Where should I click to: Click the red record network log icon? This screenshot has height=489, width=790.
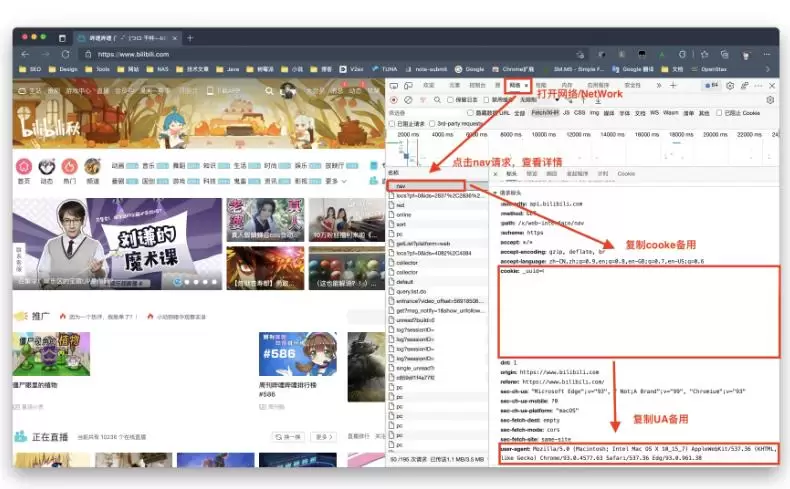coord(394,100)
